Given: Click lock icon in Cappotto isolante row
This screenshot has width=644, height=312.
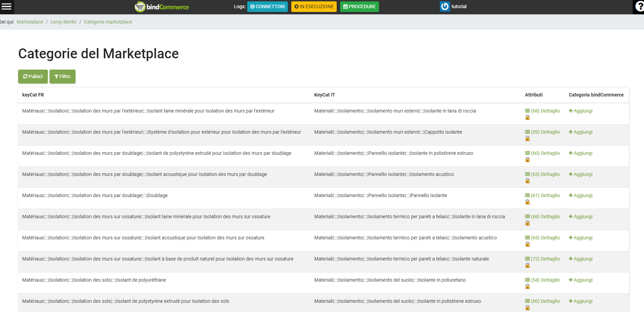Looking at the screenshot, I should (528, 139).
